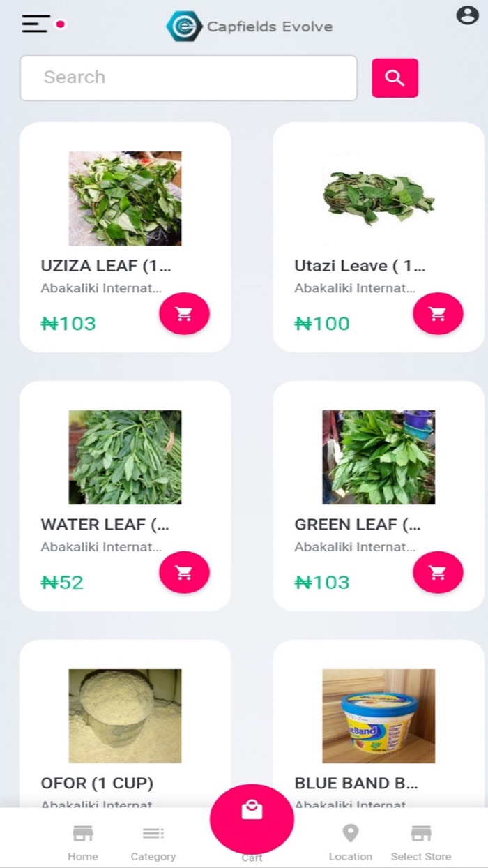
Task: Open the Location tab
Action: tap(350, 841)
